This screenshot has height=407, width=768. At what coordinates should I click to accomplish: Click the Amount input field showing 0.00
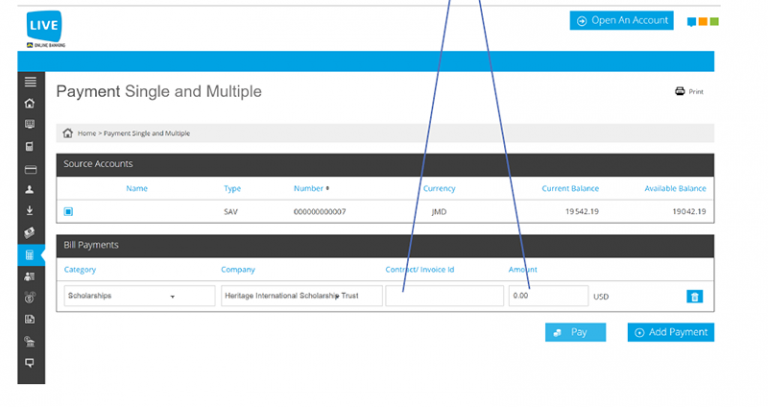coord(547,296)
